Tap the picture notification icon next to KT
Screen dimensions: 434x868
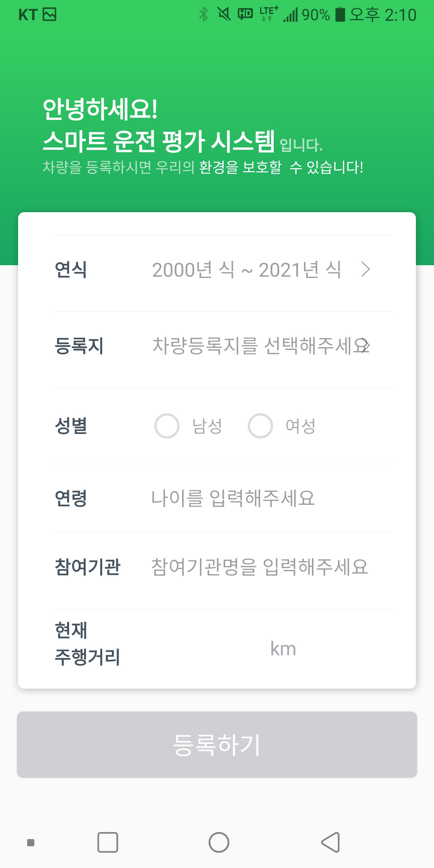[49, 14]
